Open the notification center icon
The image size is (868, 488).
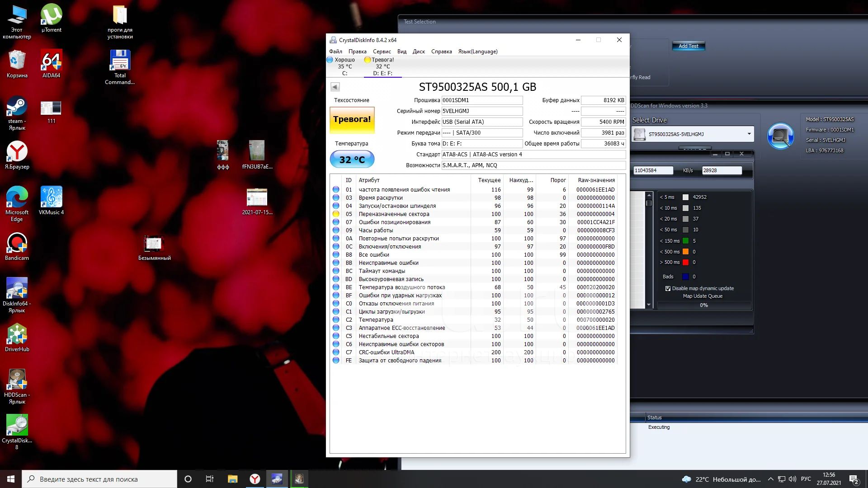854,479
